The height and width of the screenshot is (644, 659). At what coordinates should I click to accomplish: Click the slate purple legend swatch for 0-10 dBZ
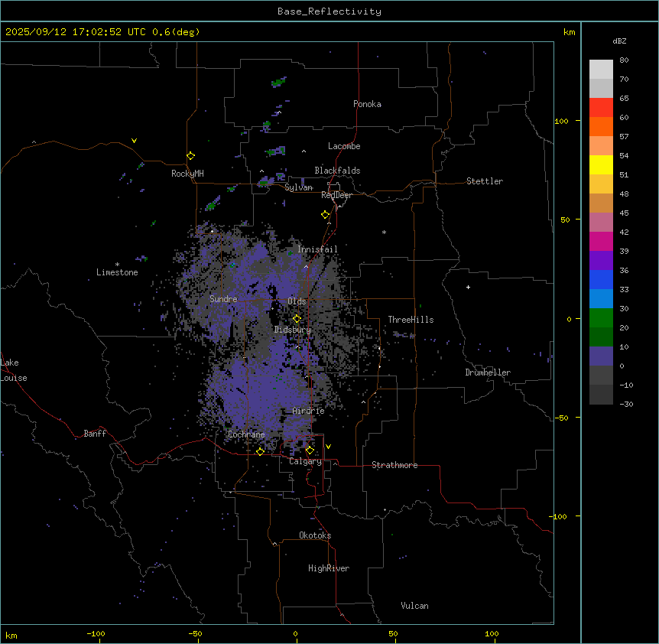(x=601, y=356)
